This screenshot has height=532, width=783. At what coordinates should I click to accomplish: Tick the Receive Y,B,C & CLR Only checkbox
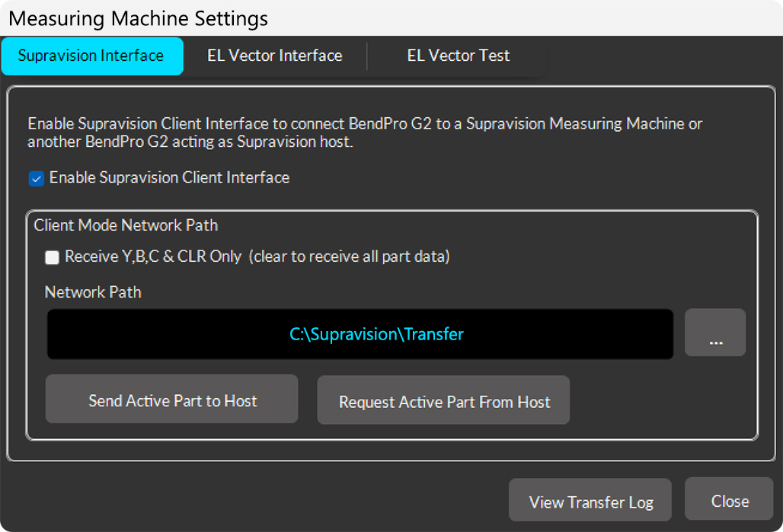click(52, 257)
